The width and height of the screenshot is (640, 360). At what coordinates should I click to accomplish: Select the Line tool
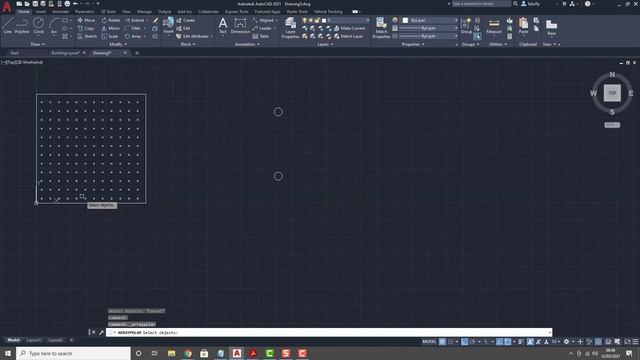[7, 25]
